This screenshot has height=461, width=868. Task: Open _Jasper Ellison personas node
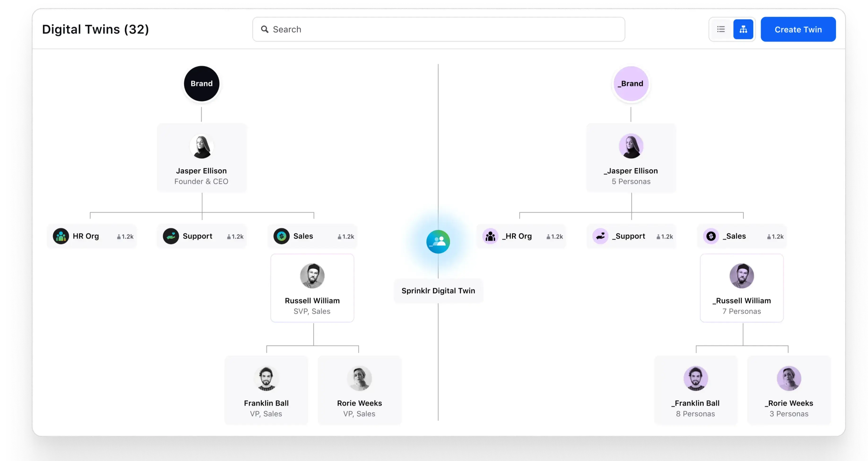pyautogui.click(x=630, y=161)
